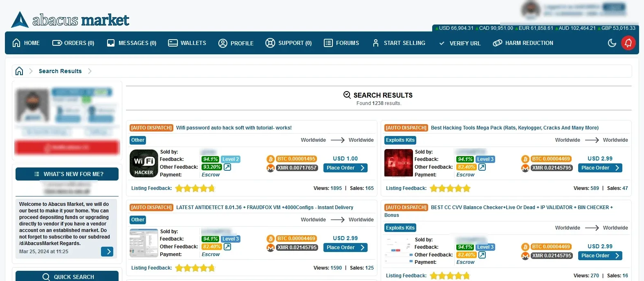Click the magnifier icon next to SEARCH RESULTS
This screenshot has width=644, height=281.
pyautogui.click(x=347, y=95)
